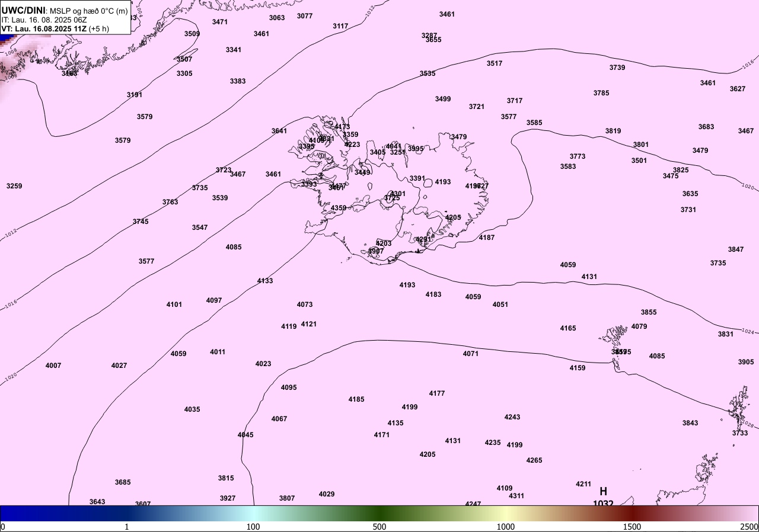The height and width of the screenshot is (532, 759).
Task: Click the 3259 height value
Action: click(x=14, y=186)
